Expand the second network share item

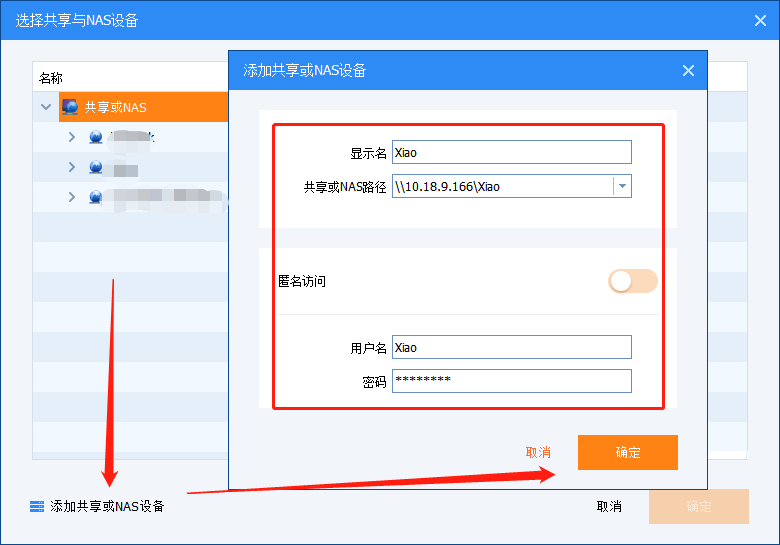[72, 167]
